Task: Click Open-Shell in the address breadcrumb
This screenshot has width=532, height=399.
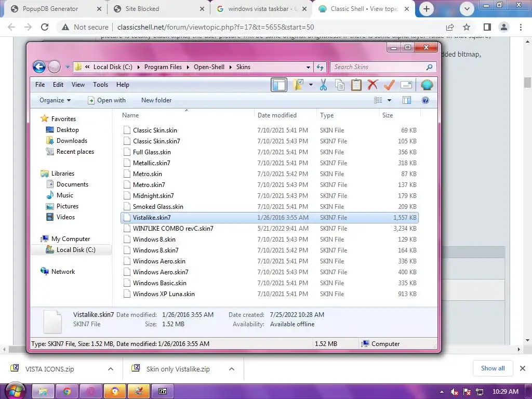Action: point(209,67)
